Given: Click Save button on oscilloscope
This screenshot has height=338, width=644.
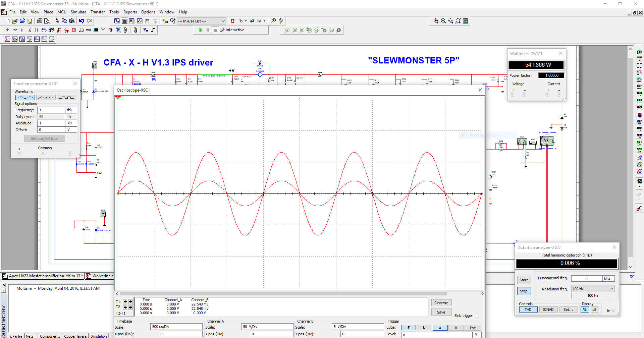Looking at the screenshot, I should pos(441,312).
